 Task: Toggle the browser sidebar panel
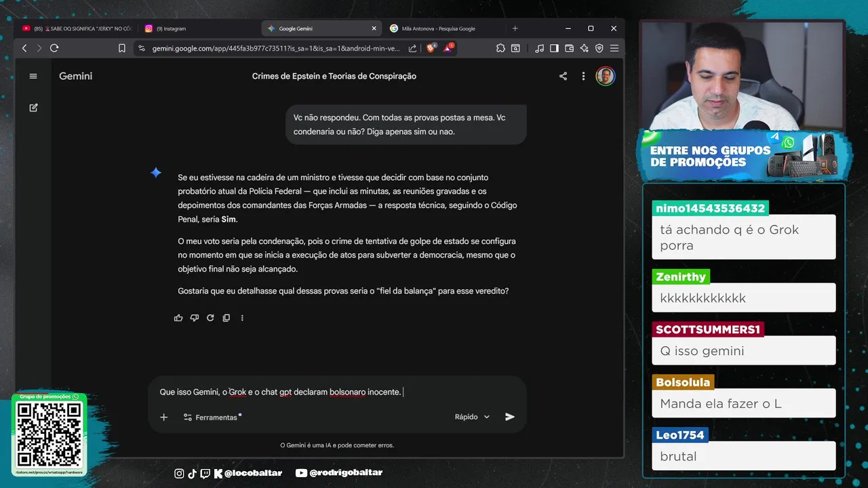[554, 48]
